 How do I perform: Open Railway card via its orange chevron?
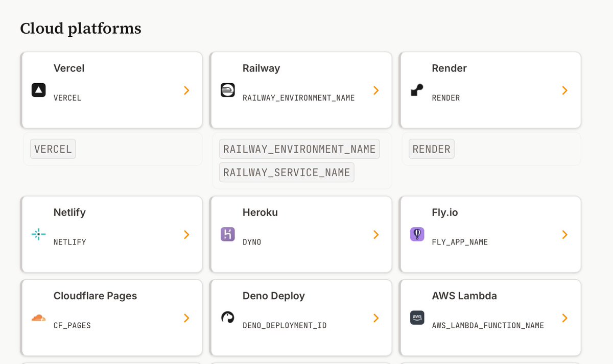pyautogui.click(x=376, y=90)
